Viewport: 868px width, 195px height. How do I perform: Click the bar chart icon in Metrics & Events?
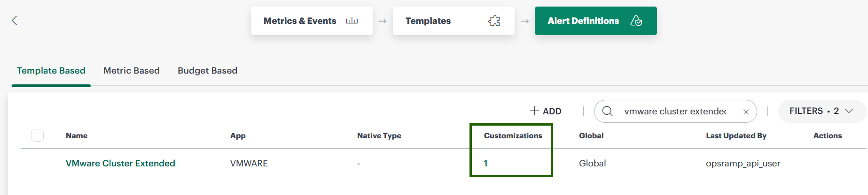tap(352, 21)
